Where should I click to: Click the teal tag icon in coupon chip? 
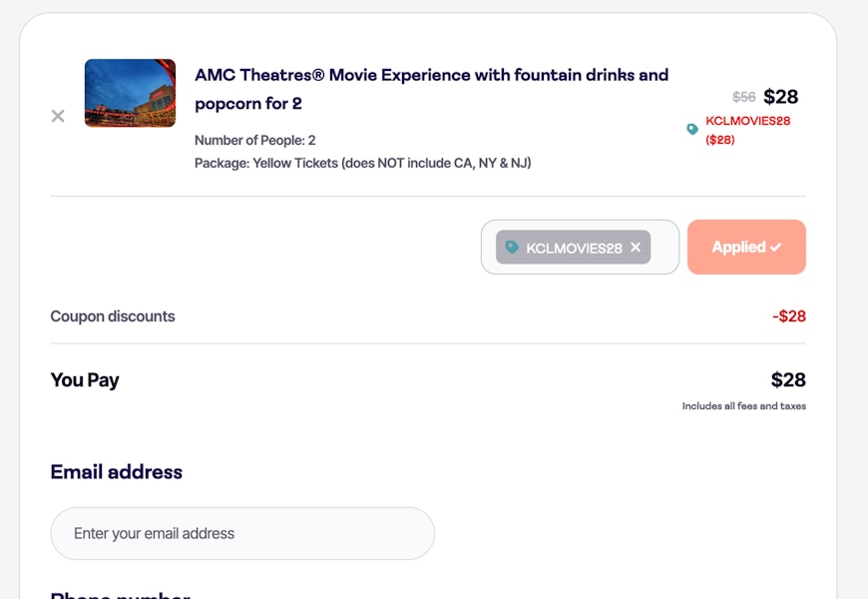[512, 248]
